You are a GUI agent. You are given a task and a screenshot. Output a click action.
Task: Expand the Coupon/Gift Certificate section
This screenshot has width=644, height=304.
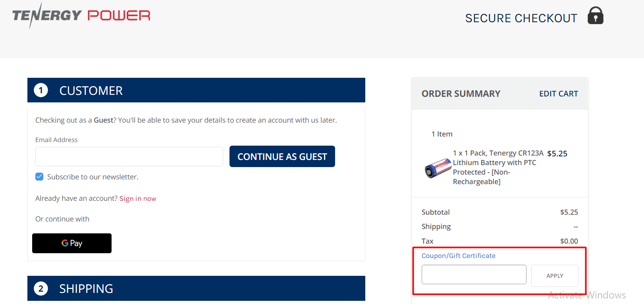[459, 256]
